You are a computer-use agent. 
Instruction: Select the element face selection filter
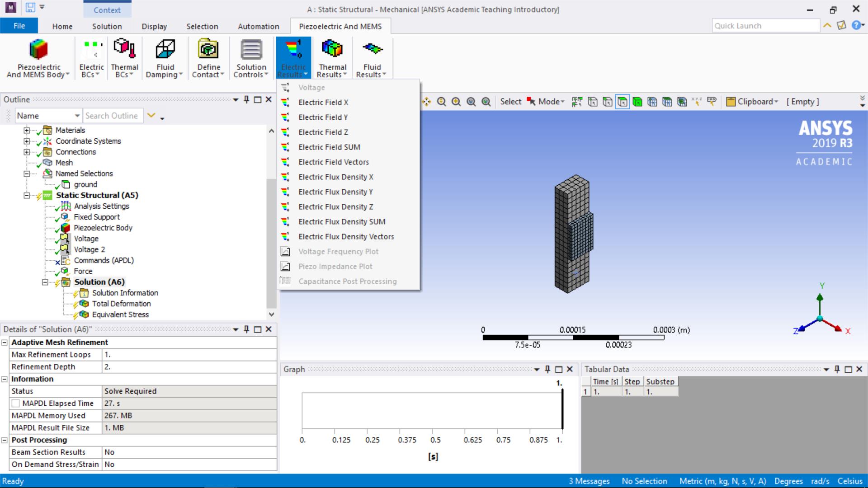pyautogui.click(x=667, y=102)
